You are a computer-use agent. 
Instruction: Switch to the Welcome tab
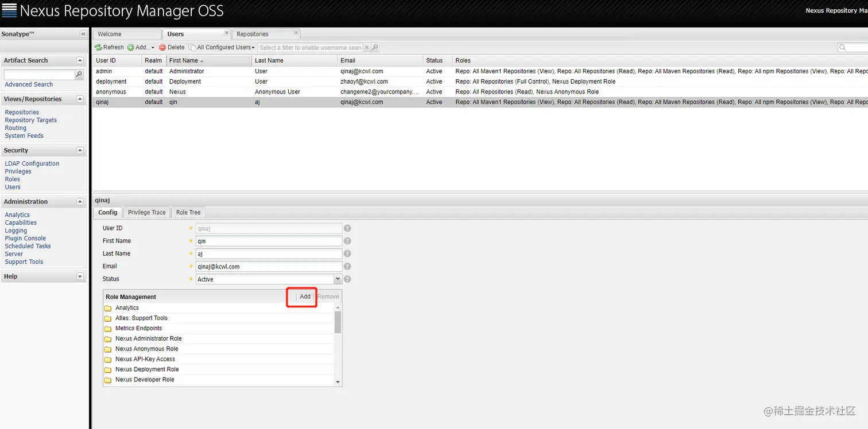click(x=127, y=34)
